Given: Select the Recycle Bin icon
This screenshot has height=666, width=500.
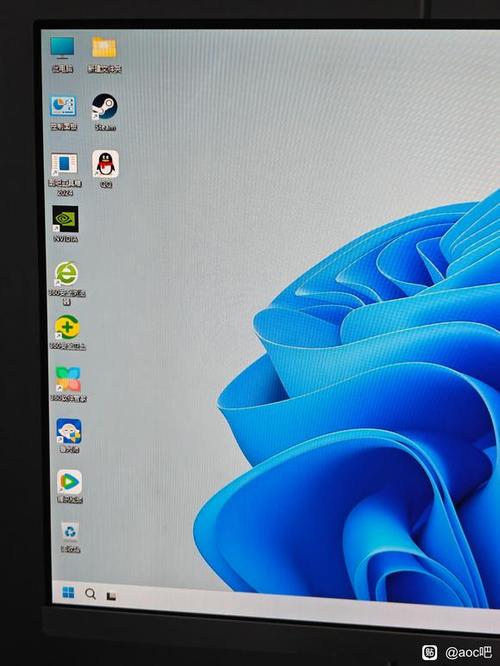Looking at the screenshot, I should pos(70,531).
